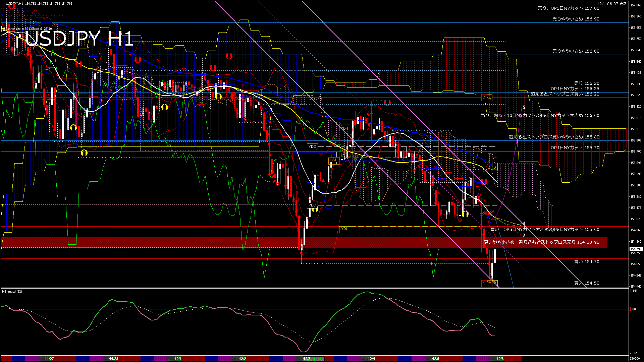This screenshot has width=644, height=362.
Task: Click the 買い 154.50 level label
Action: 587,283
